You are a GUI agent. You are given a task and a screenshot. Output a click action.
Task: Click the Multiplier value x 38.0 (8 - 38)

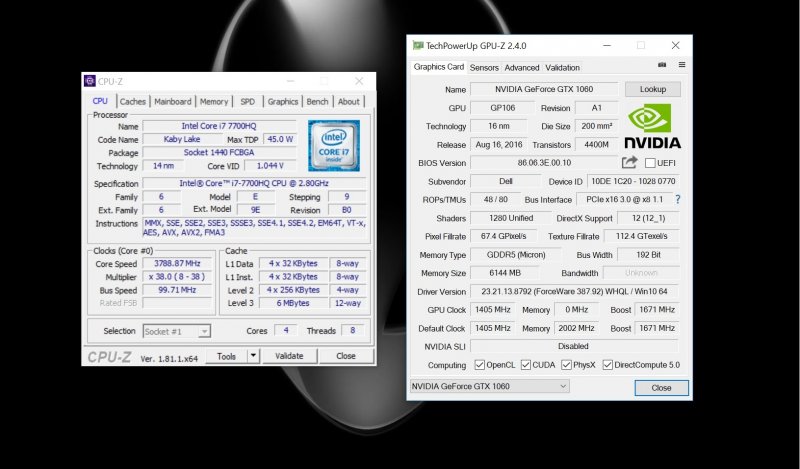177,277
